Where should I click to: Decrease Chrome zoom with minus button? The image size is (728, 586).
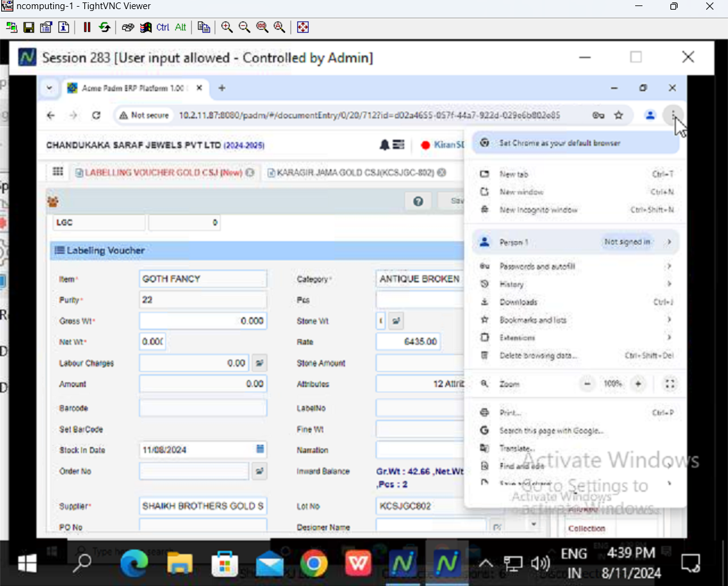pyautogui.click(x=587, y=384)
